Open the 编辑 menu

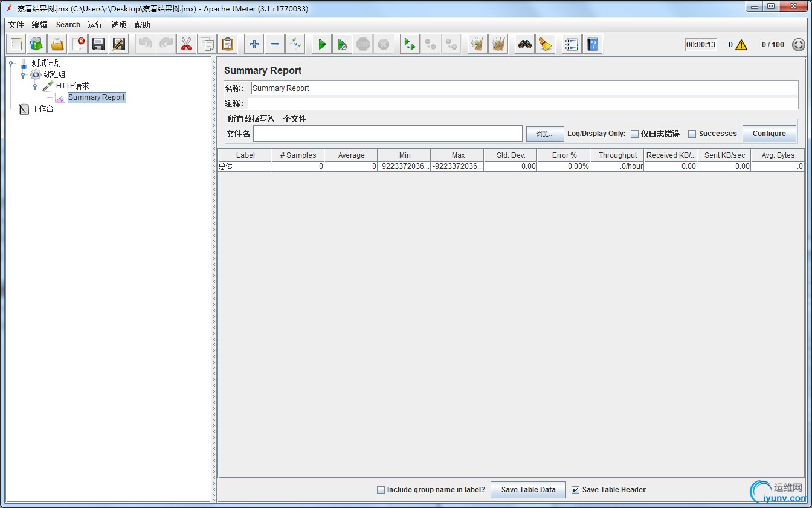[x=40, y=25]
